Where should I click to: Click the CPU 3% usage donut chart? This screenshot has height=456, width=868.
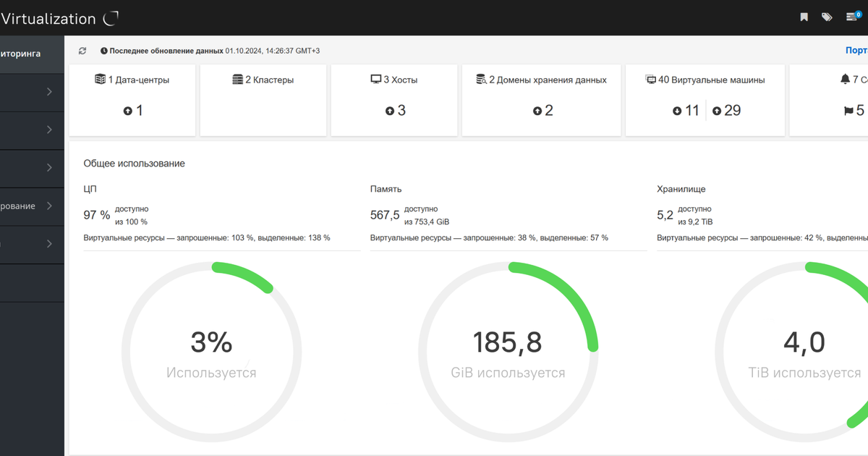click(x=211, y=352)
